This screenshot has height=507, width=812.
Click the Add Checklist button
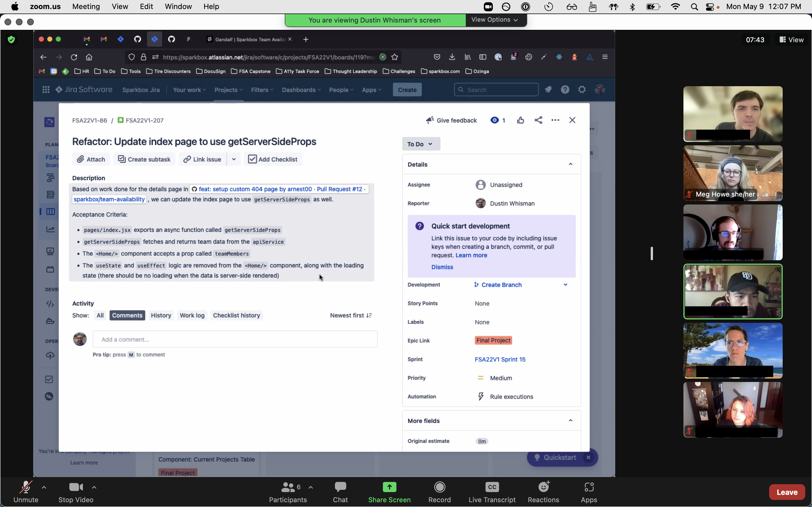click(273, 159)
